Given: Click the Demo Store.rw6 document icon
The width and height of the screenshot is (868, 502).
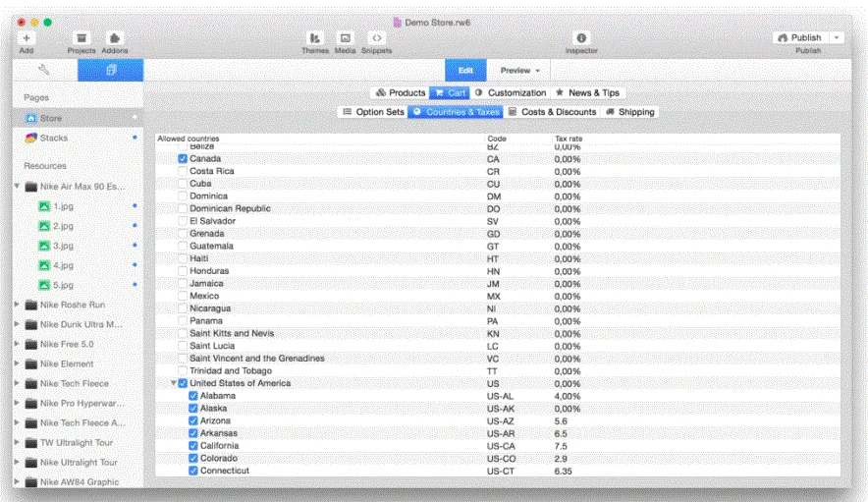Looking at the screenshot, I should (397, 23).
